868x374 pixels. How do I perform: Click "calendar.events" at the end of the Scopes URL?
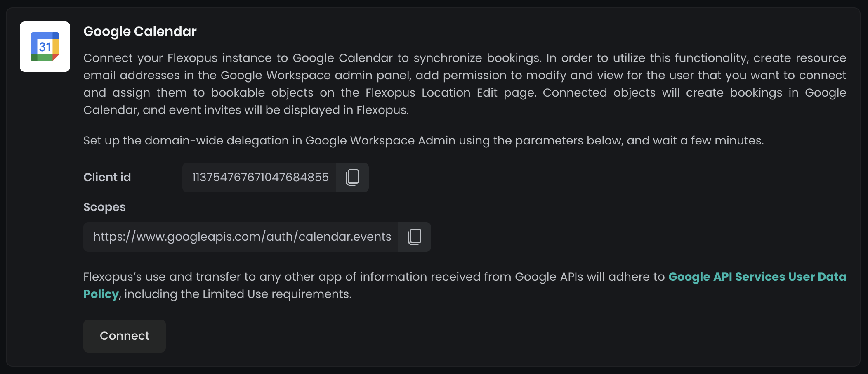pos(344,237)
